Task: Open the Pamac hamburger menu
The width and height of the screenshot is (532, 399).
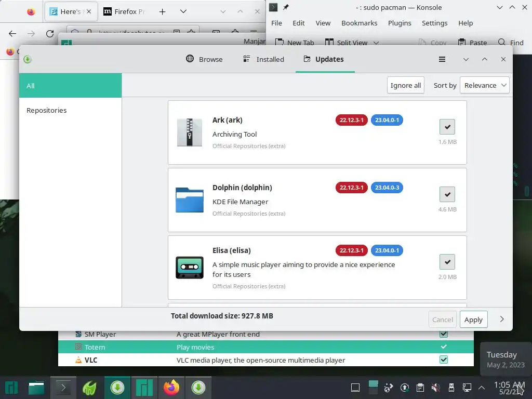Action: pyautogui.click(x=442, y=59)
